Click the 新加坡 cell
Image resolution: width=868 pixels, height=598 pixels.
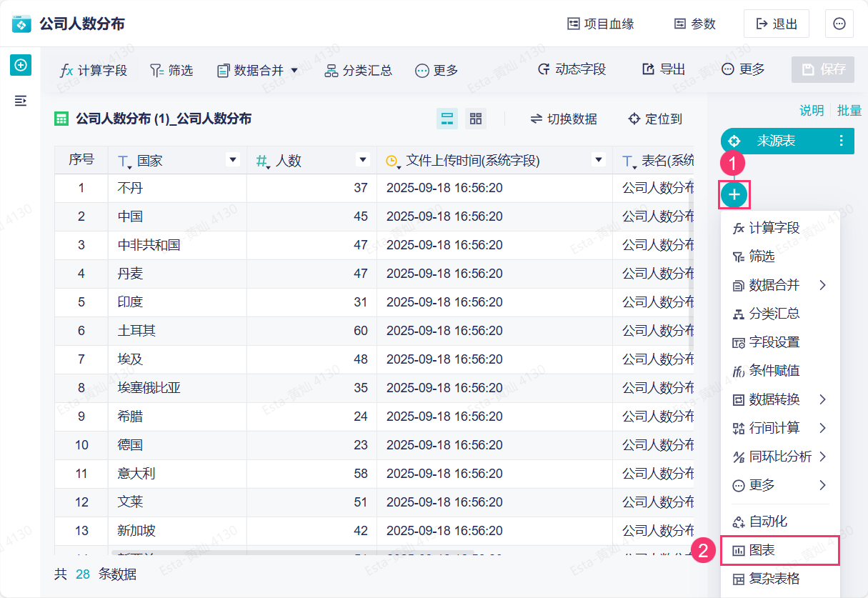pos(177,531)
